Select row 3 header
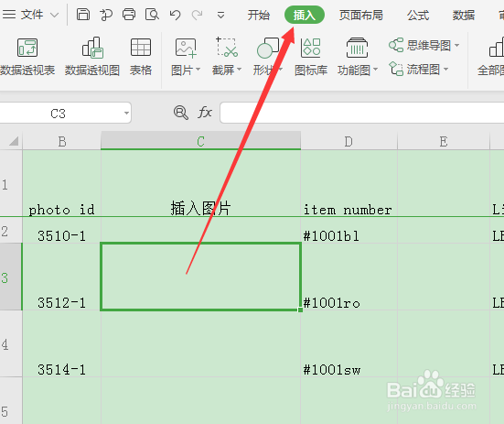 pos(11,277)
